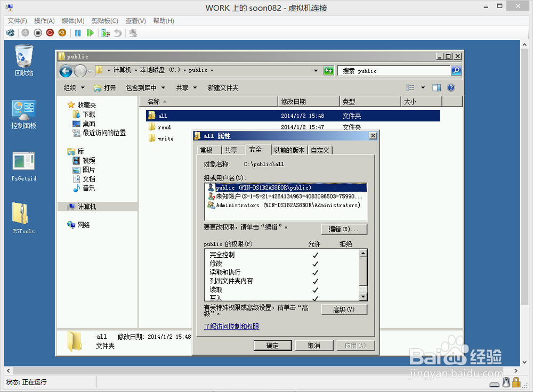533x392 pixels.
Task: Click the blue help question icon
Action: pyautogui.click(x=451, y=88)
